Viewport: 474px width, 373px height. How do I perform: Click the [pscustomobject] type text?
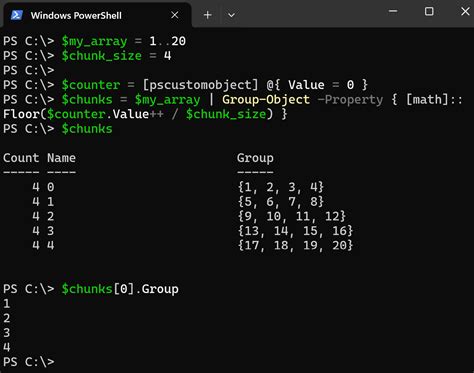[x=200, y=85]
